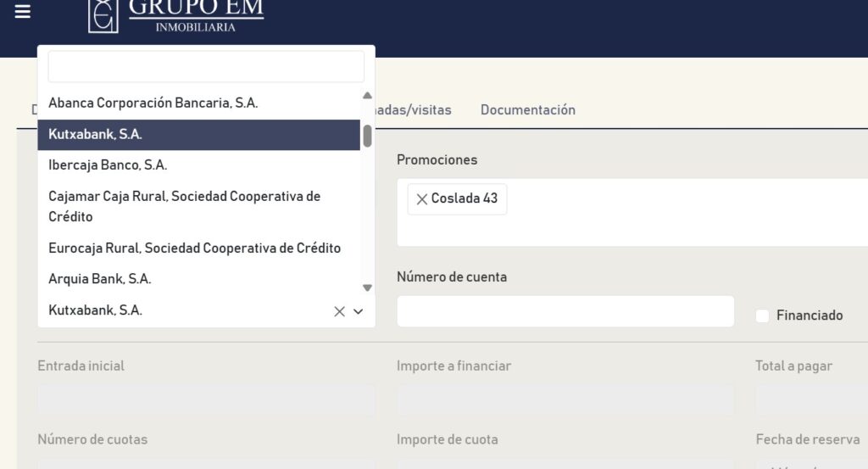Click the Entrada inicial field
The width and height of the screenshot is (868, 469).
(x=206, y=399)
